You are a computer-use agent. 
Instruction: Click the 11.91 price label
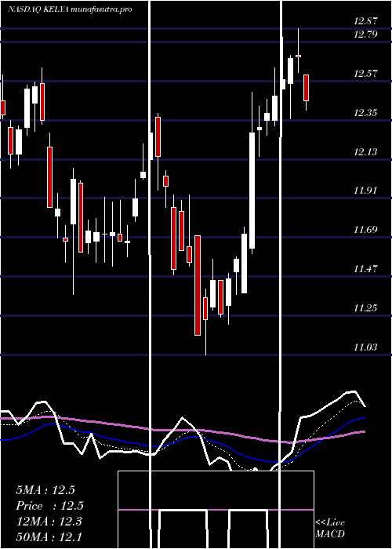coord(366,191)
